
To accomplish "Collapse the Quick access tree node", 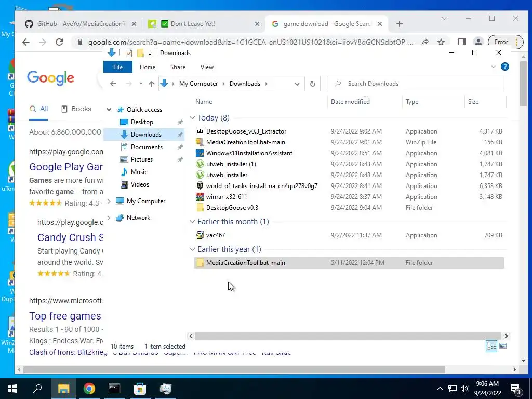I will tap(109, 110).
